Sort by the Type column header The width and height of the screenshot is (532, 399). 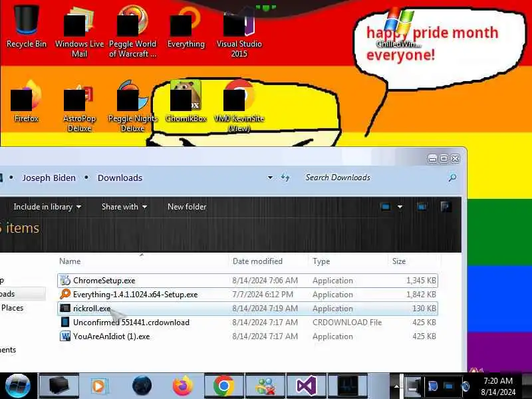321,261
